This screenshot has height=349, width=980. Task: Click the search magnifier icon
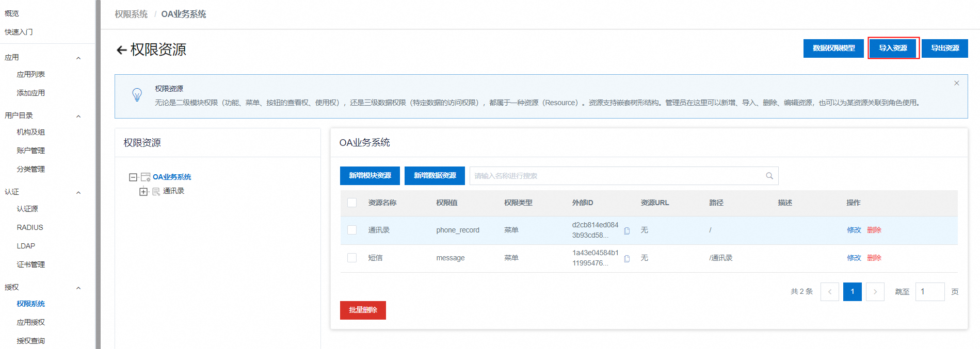point(769,176)
